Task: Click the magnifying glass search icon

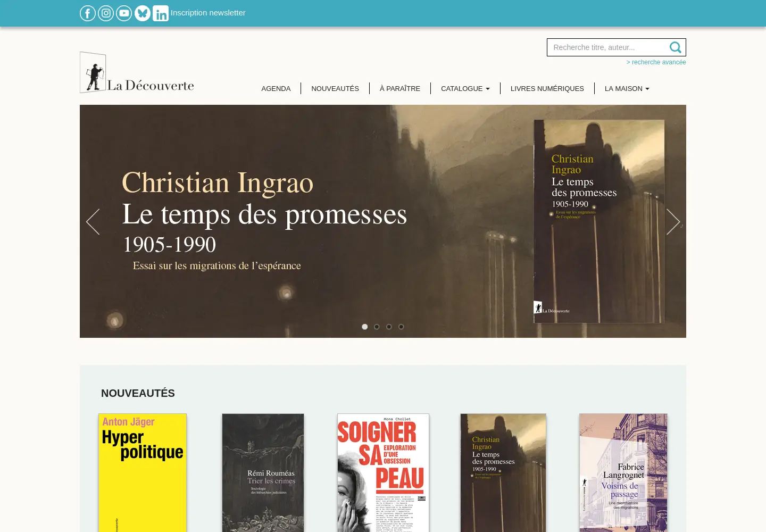Action: click(676, 47)
